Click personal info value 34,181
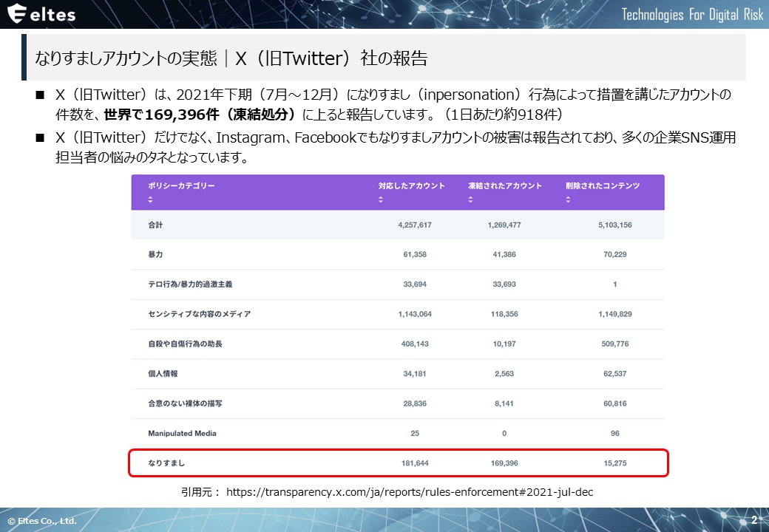Screen dimensions: 769x532 (415, 373)
